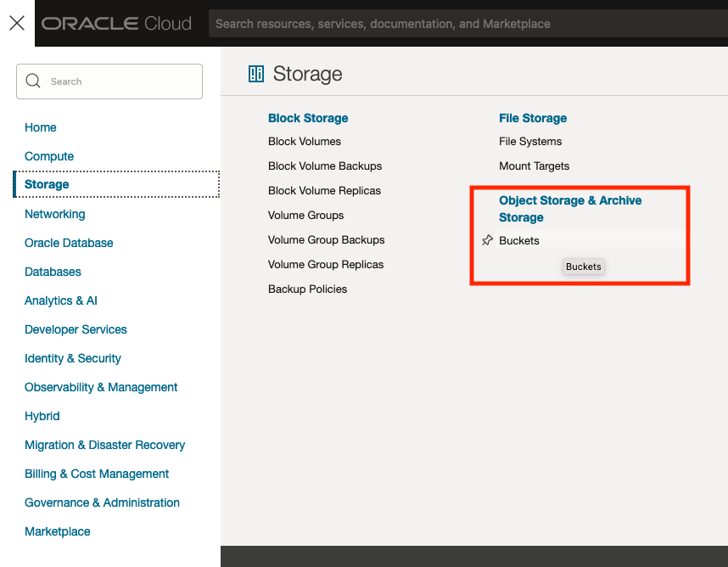Select Backup Policies link
The height and width of the screenshot is (567, 728).
point(307,289)
